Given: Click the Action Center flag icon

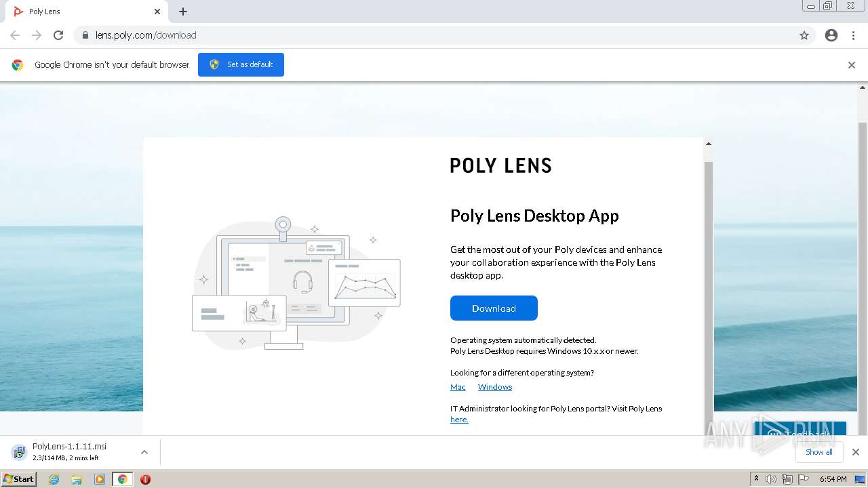Looking at the screenshot, I should 803,479.
